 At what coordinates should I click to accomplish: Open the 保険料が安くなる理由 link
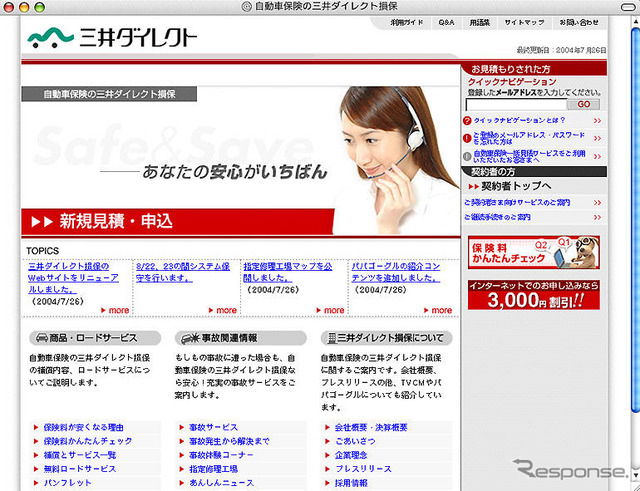click(84, 427)
